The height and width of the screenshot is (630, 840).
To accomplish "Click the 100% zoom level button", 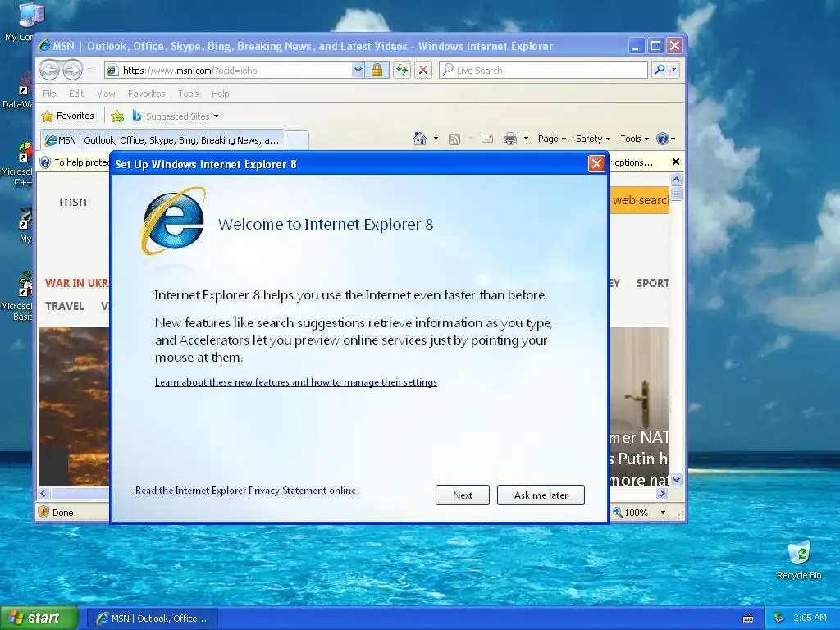I will (631, 513).
